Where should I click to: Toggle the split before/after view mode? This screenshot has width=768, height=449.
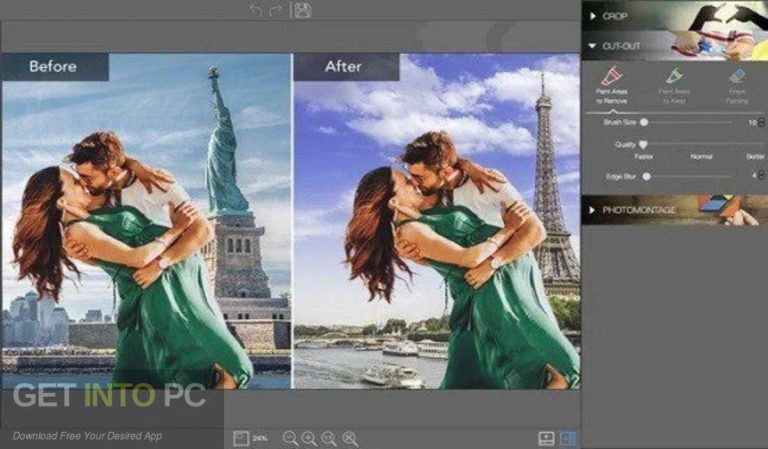(x=568, y=438)
